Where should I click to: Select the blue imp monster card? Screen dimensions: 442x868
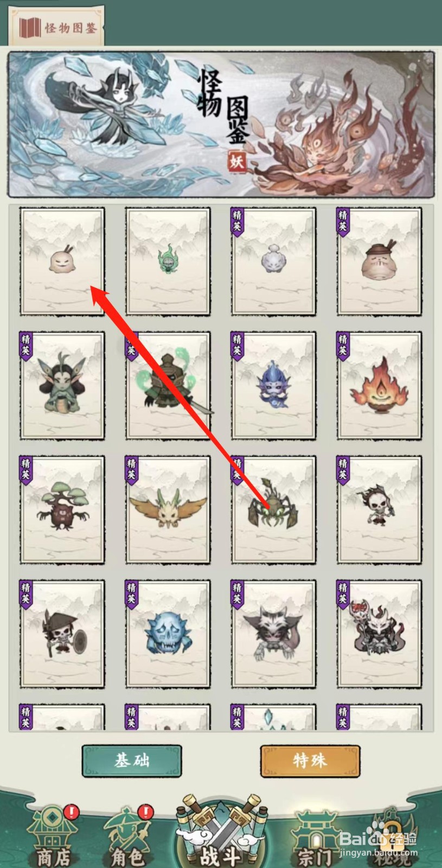(273, 386)
